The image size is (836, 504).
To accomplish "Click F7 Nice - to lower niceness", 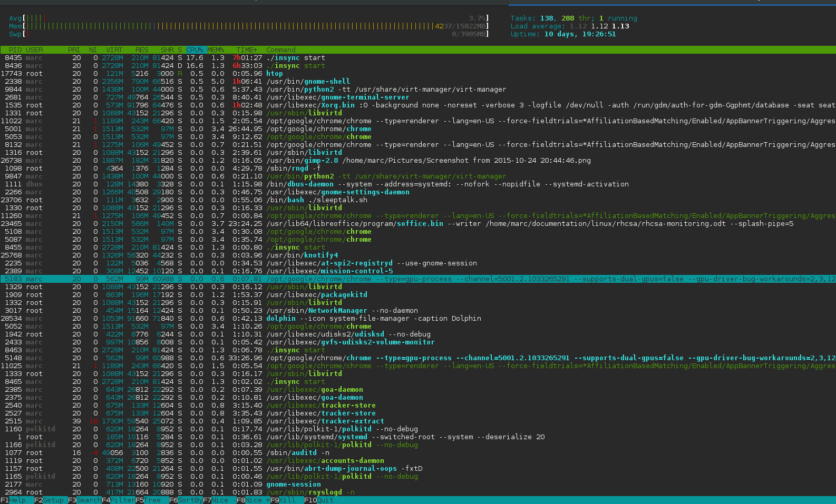I will pyautogui.click(x=220, y=500).
